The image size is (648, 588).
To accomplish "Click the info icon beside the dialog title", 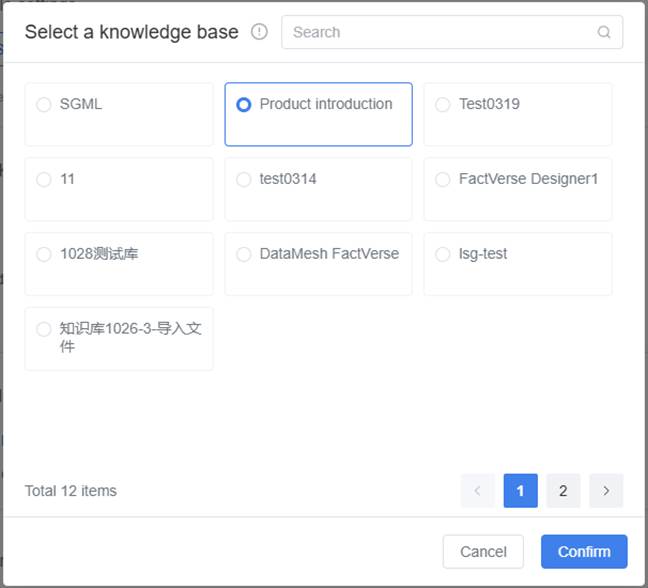I will click(260, 32).
